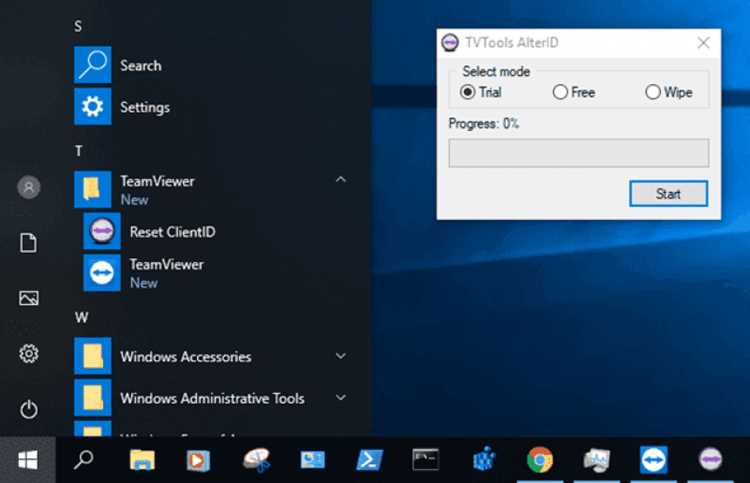750x483 pixels.
Task: Click the Windows Start button
Action: 28,460
